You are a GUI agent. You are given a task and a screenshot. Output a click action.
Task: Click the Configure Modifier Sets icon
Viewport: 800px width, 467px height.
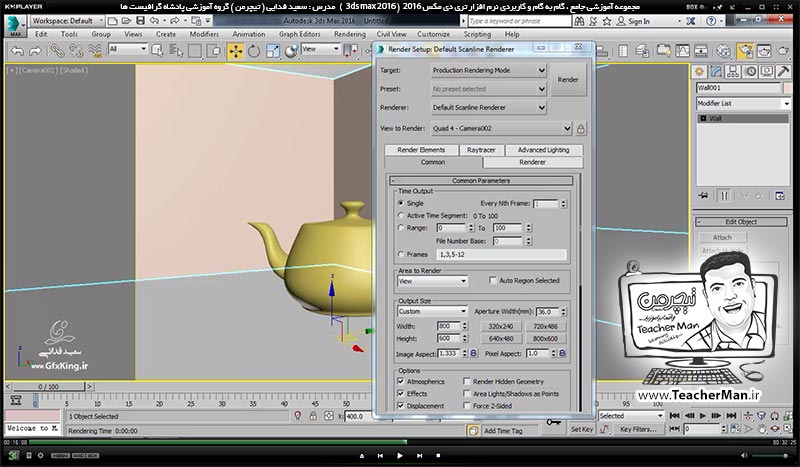click(780, 195)
